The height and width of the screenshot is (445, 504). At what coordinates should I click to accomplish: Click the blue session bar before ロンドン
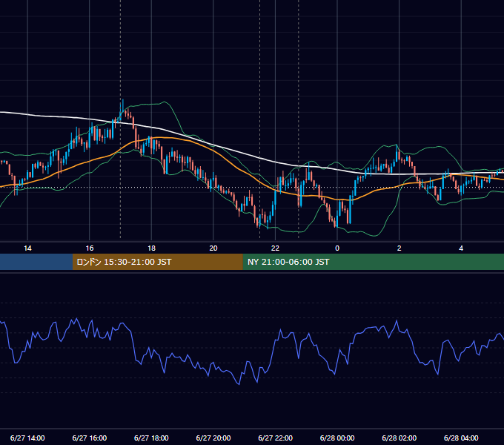36,262
